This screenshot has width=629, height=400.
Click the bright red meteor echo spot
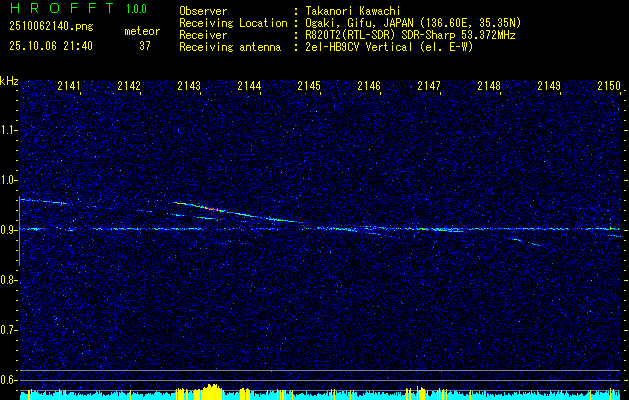[x=212, y=208]
